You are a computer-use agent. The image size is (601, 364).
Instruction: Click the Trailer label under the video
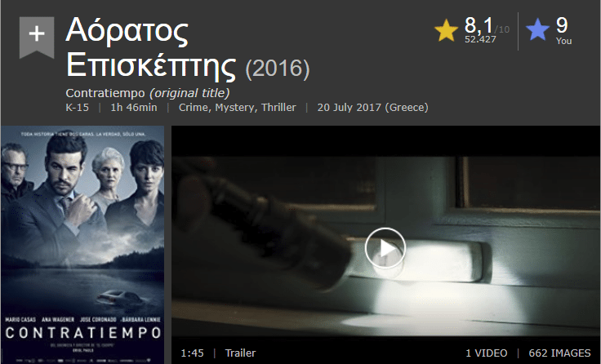[240, 353]
